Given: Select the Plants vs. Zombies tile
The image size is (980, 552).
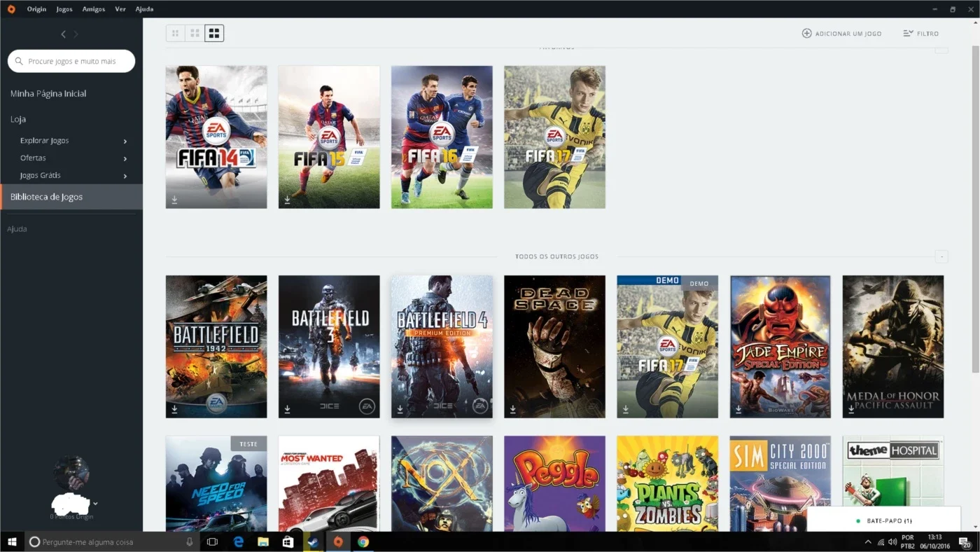Looking at the screenshot, I should 667,483.
